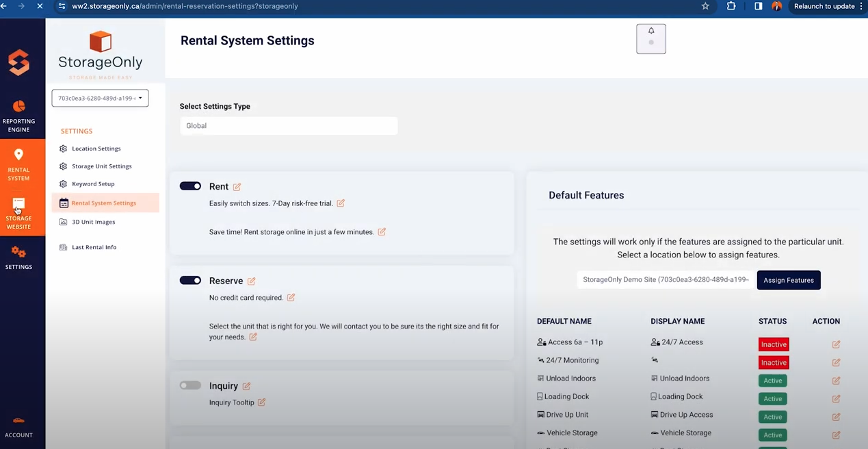This screenshot has width=868, height=449.
Task: Open the Account section at bottom
Action: (18, 427)
